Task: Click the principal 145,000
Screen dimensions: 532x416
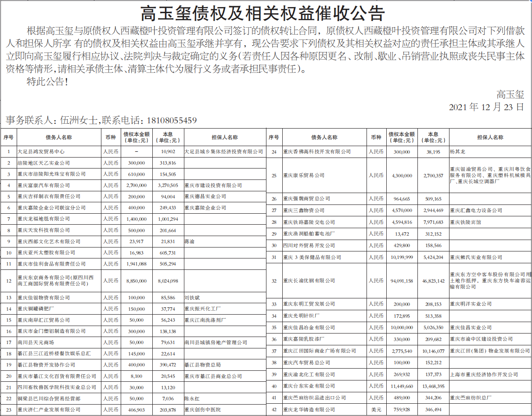Action: (137, 354)
